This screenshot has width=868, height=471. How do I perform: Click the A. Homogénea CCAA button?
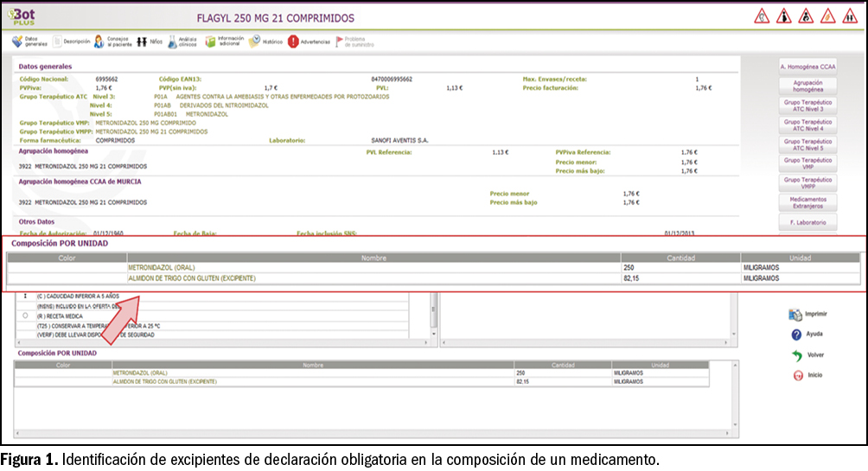807,67
